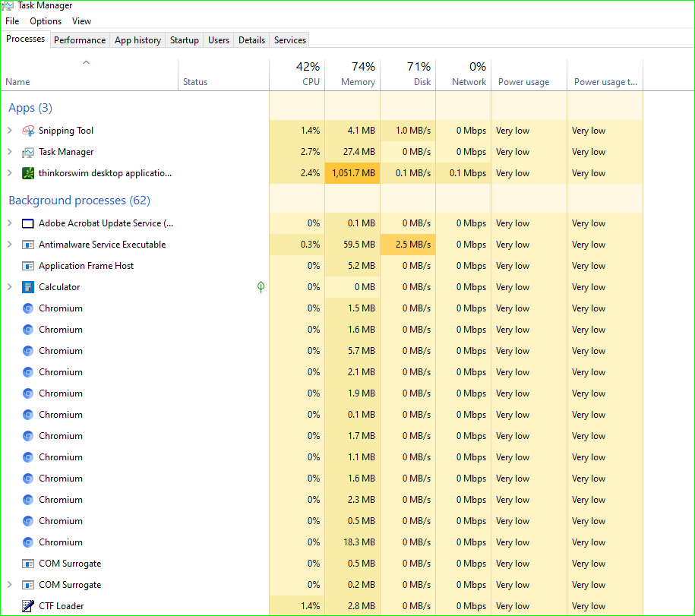The width and height of the screenshot is (695, 616).
Task: Click the sort arrow above Name column
Action: (x=87, y=62)
